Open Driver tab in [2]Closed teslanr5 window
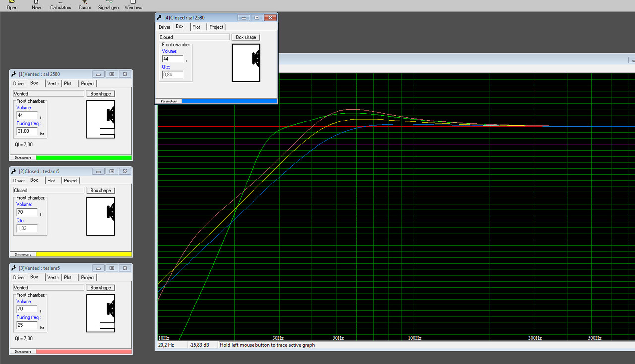This screenshot has height=364, width=635. [x=19, y=181]
